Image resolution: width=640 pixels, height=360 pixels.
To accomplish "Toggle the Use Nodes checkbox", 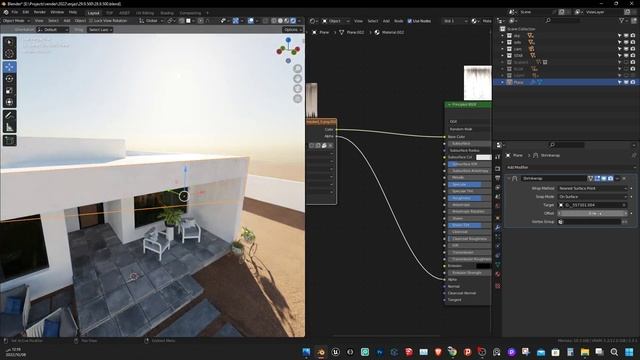I will tap(410, 21).
